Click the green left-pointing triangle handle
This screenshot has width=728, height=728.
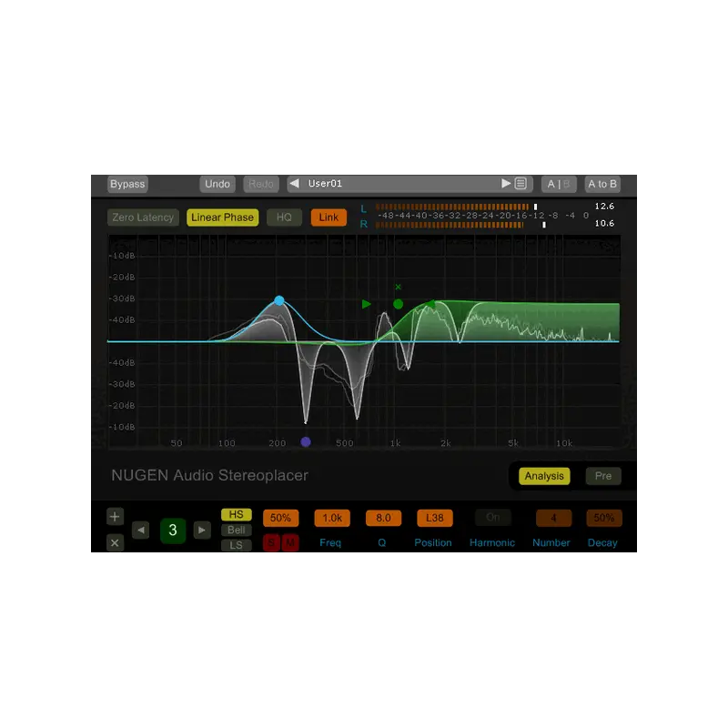pyautogui.click(x=430, y=304)
